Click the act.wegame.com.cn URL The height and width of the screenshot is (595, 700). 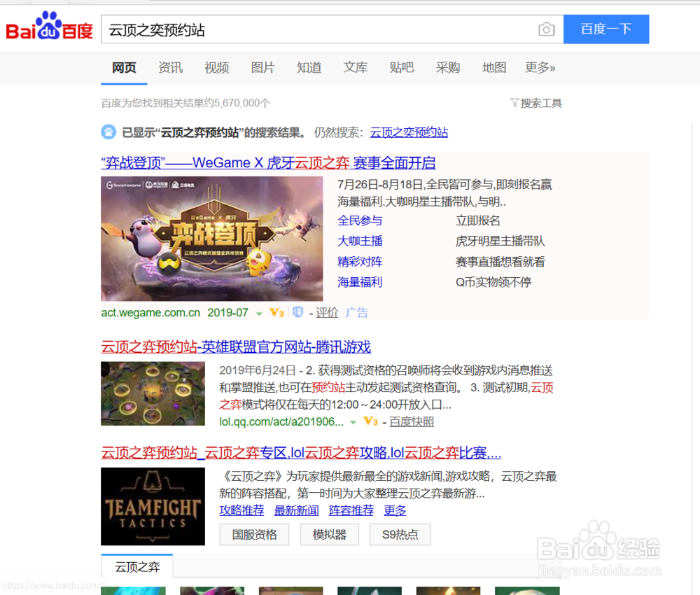[150, 312]
